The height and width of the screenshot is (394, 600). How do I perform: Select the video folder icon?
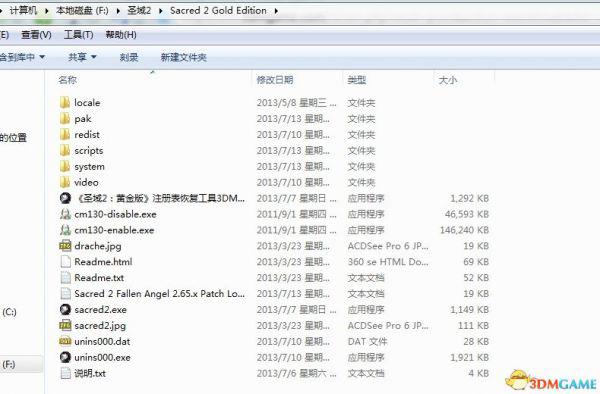(x=65, y=182)
